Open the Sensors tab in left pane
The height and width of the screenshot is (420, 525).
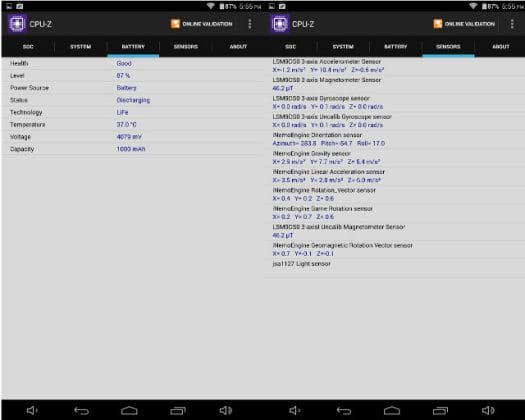click(185, 47)
